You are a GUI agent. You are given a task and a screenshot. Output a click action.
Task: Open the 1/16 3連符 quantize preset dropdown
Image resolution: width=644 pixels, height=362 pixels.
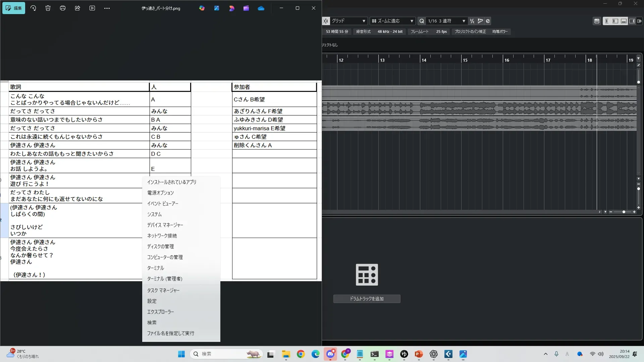tap(446, 21)
